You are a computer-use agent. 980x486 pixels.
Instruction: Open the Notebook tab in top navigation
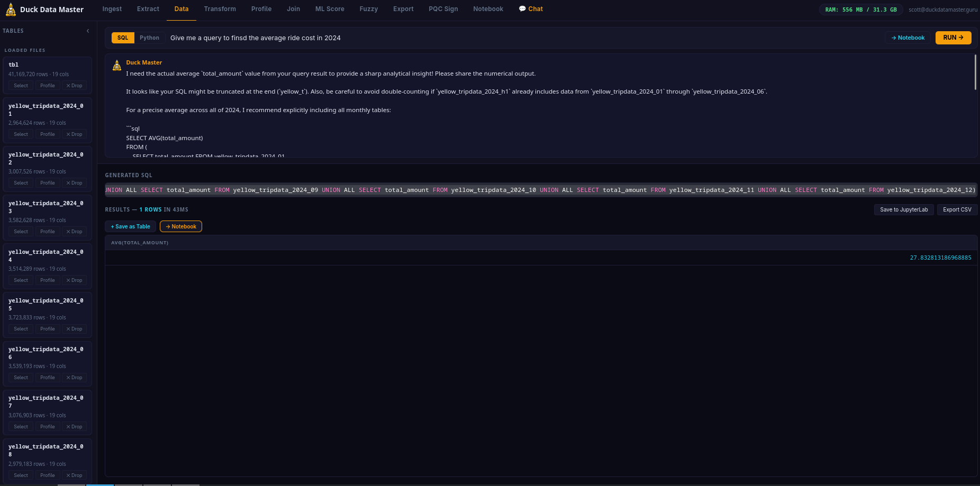[488, 9]
